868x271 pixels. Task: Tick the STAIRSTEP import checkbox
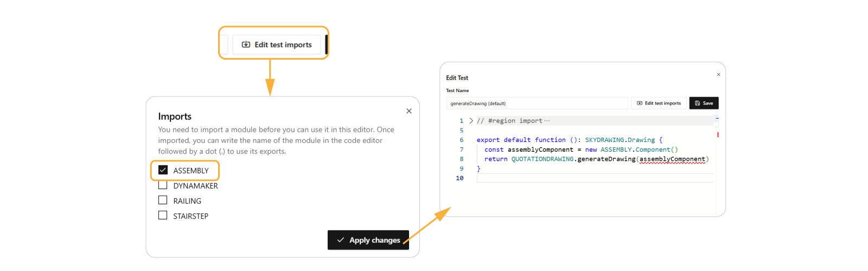coord(163,216)
